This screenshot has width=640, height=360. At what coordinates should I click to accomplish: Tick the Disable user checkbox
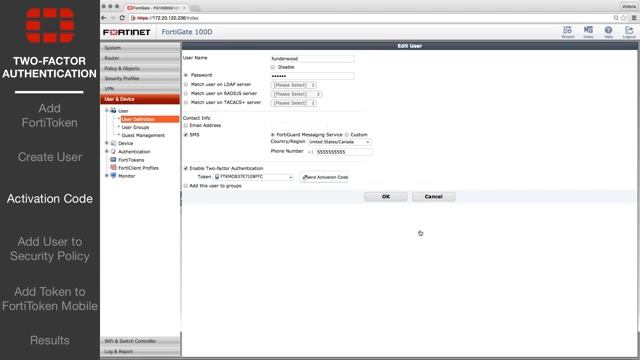(x=273, y=67)
